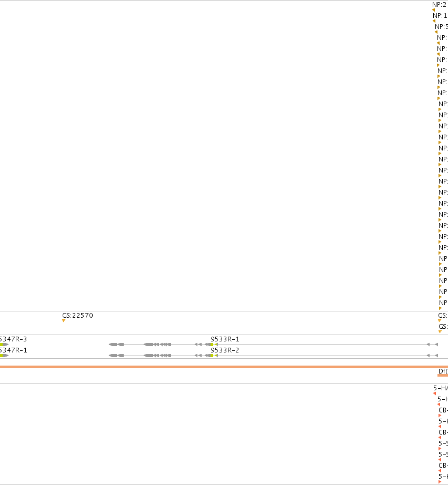
Task: Click the yellow-green exon of 9533R-2
Action: tap(212, 356)
